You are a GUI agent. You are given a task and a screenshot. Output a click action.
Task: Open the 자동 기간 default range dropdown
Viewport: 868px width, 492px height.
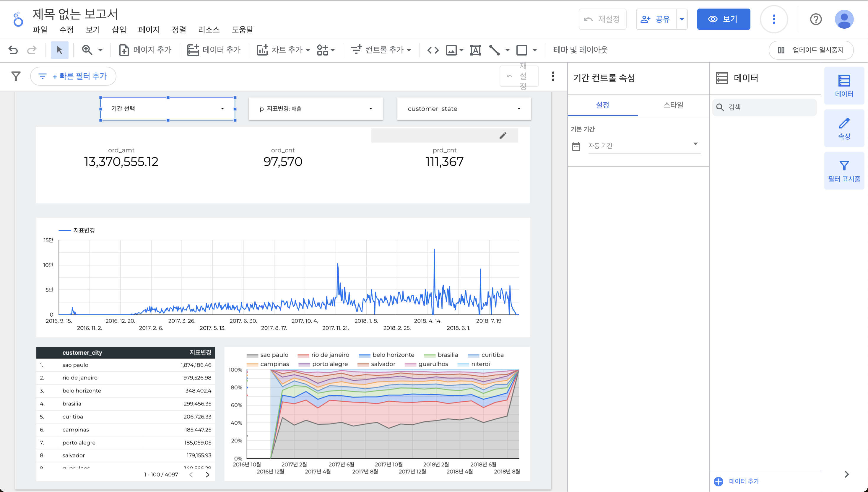click(x=643, y=146)
